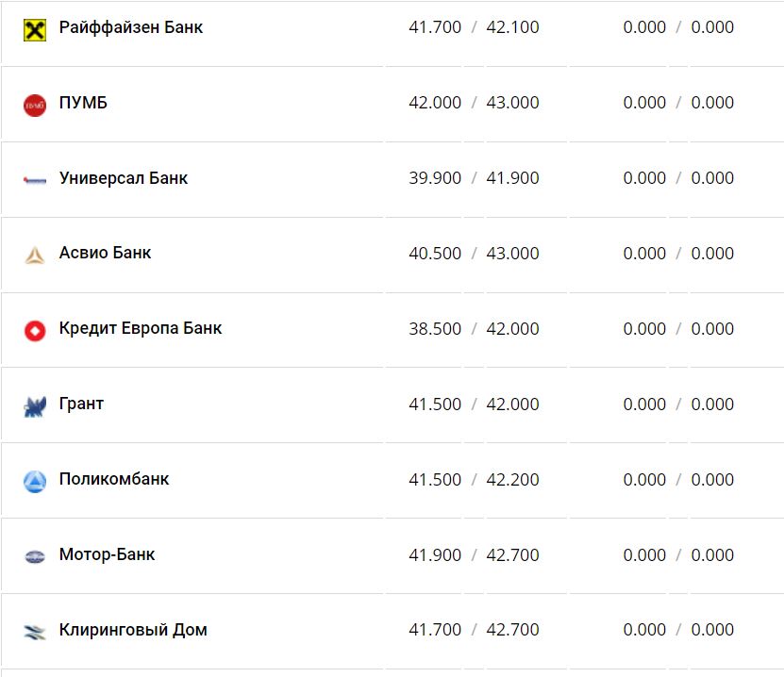Go to Кредит Европа Банк page
This screenshot has height=677, width=784.
(x=141, y=328)
